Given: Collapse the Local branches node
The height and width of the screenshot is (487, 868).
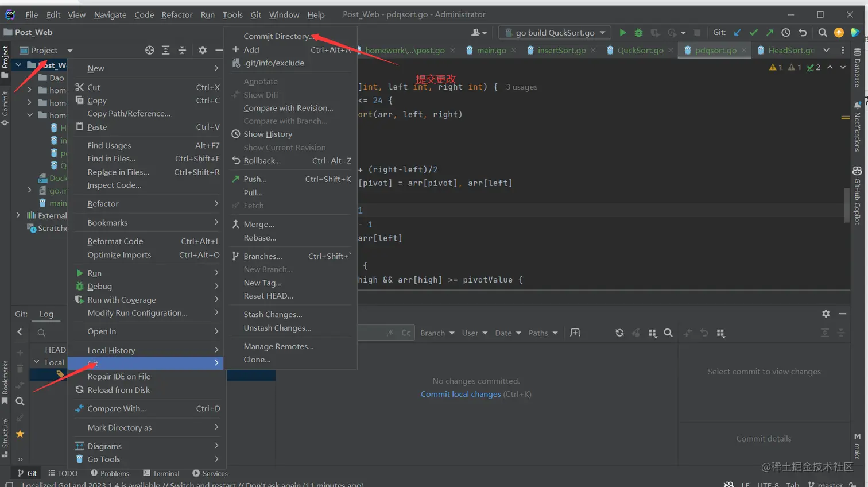Looking at the screenshot, I should (x=37, y=362).
